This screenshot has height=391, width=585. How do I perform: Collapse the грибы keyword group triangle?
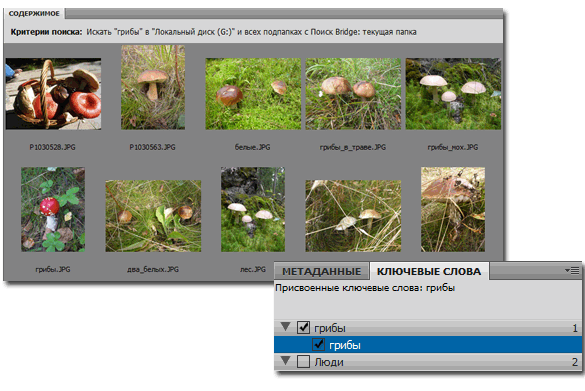click(286, 327)
